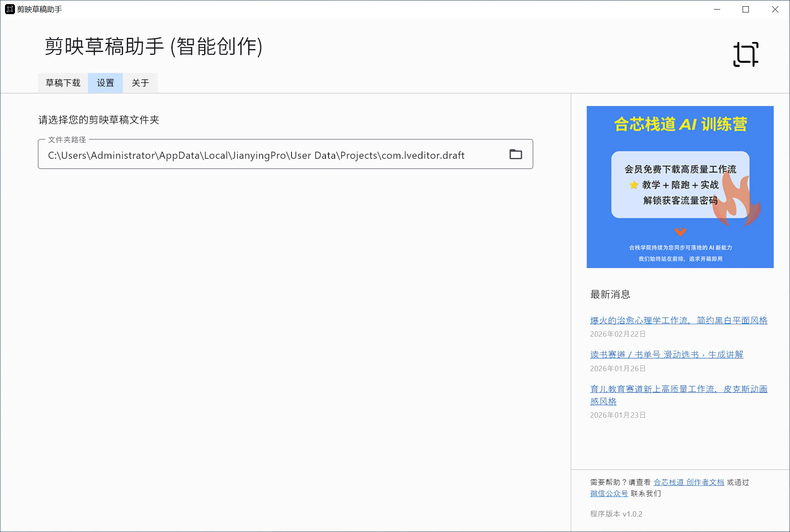Open news link 读书赛道 / 书单号 滑动选书

coord(667,355)
